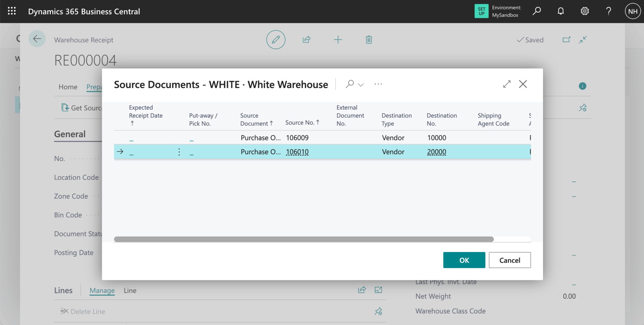
Task: Click the Purchase Order cell for 106010
Action: 261,152
